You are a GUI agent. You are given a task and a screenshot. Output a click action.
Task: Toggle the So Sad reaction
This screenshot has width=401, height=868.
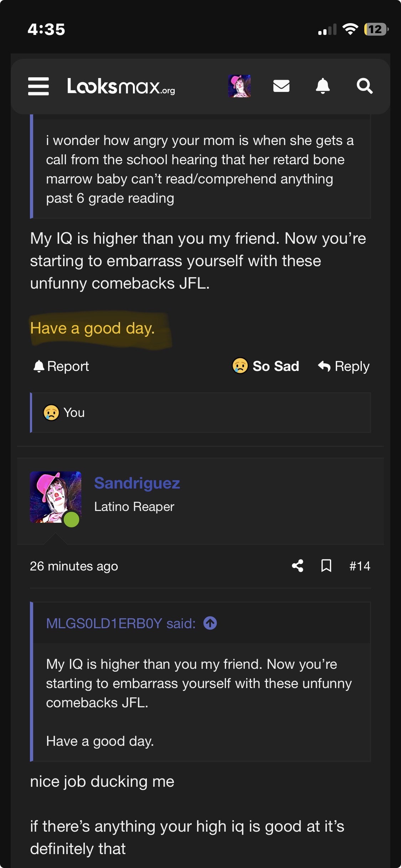(x=266, y=366)
